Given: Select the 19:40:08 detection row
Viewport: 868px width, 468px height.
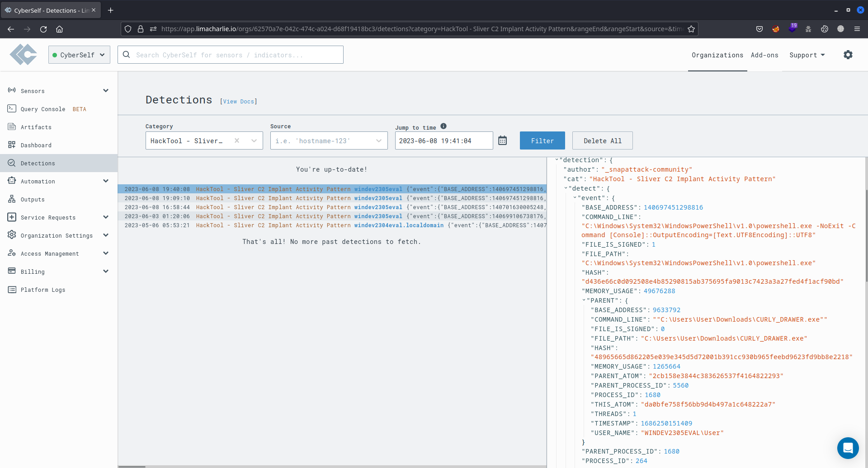Looking at the screenshot, I should coord(332,189).
